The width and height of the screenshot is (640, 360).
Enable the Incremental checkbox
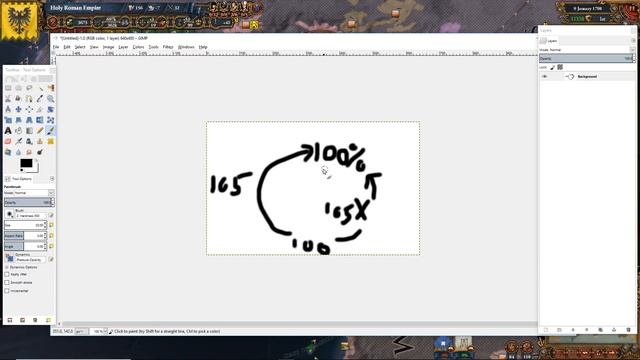tap(7, 291)
